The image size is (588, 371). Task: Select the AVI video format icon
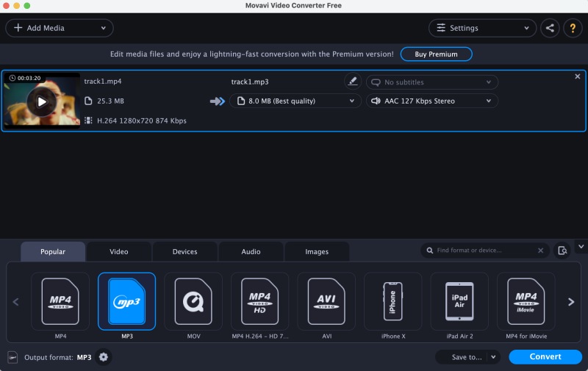click(x=326, y=301)
